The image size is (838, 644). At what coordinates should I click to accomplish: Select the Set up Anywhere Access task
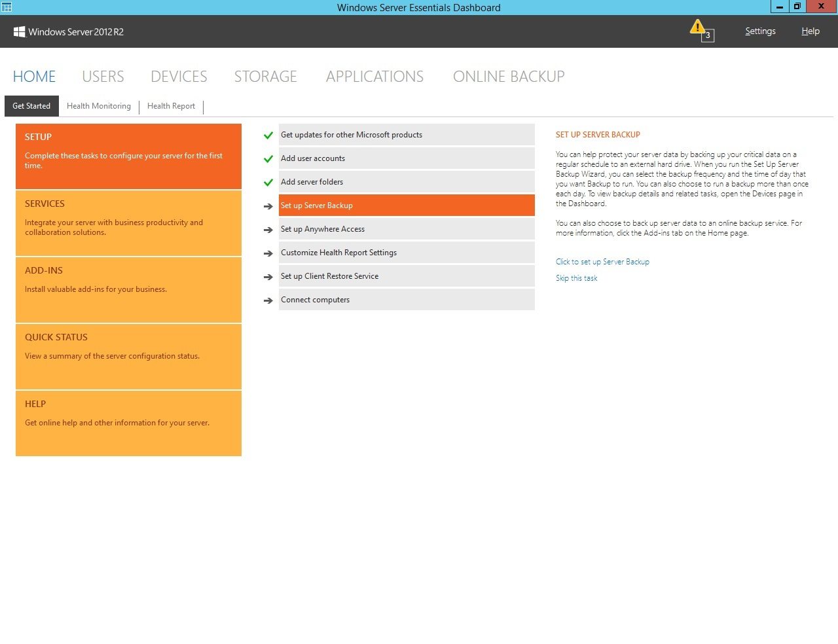[407, 229]
